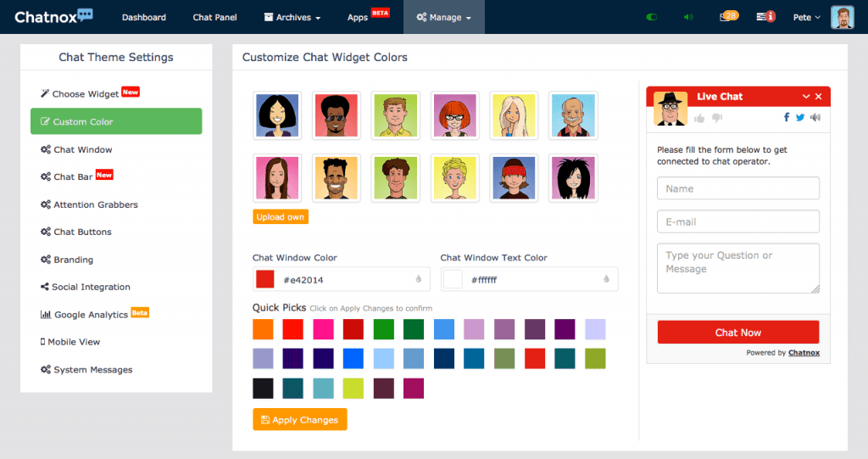Viewport: 868px width, 459px height.
Task: Open the Pete user dropdown
Action: 807,17
